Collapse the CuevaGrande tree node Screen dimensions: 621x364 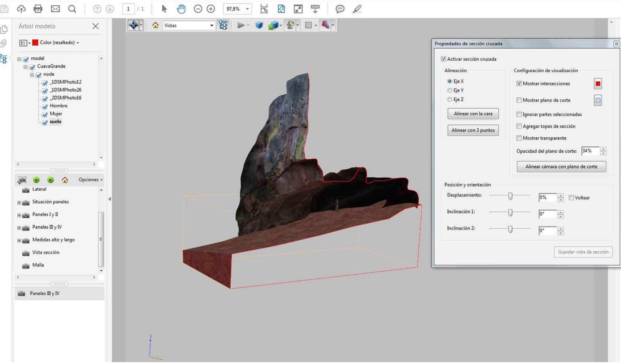[x=26, y=67]
